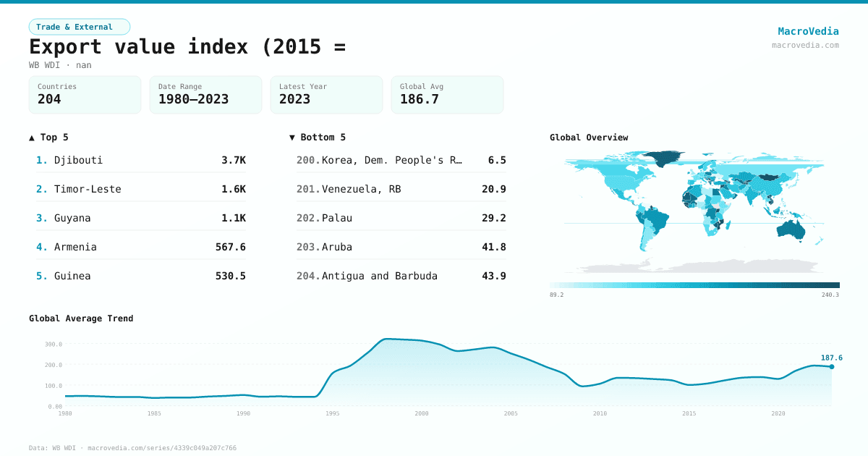This screenshot has height=456, width=868.
Task: Pick the Venezuela, RB bottom row
Action: pos(401,189)
